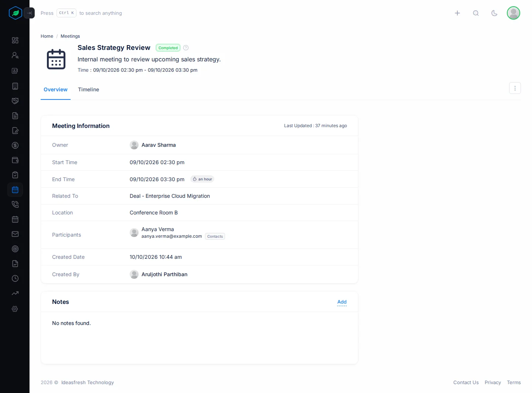This screenshot has width=532, height=393.
Task: Open the document page icon in sidebar
Action: (x=15, y=116)
